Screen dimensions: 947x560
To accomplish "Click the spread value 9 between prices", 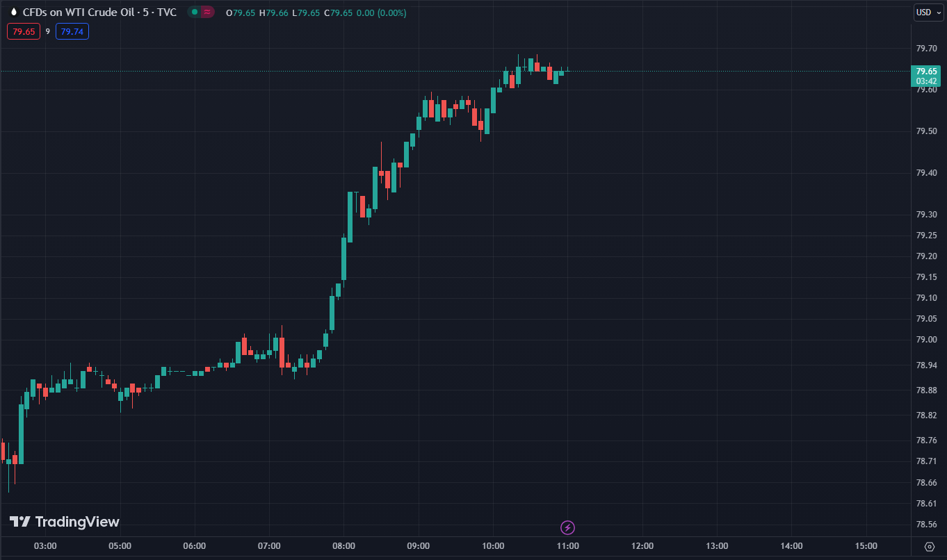I will coord(48,31).
